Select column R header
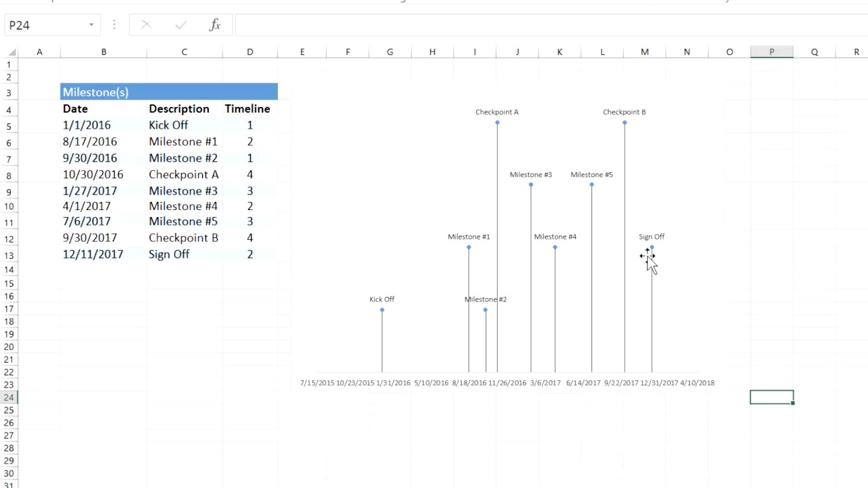The image size is (868, 488). (856, 52)
